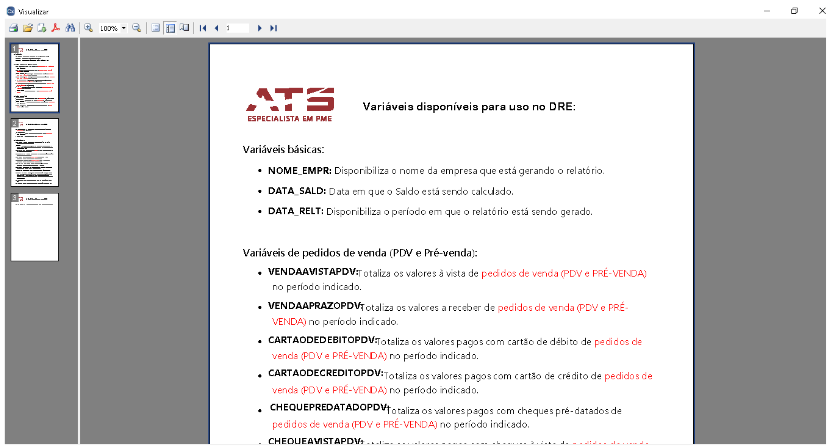Click the VENDAAVISTAPDV variable name
The image size is (834, 447).
pos(313,272)
